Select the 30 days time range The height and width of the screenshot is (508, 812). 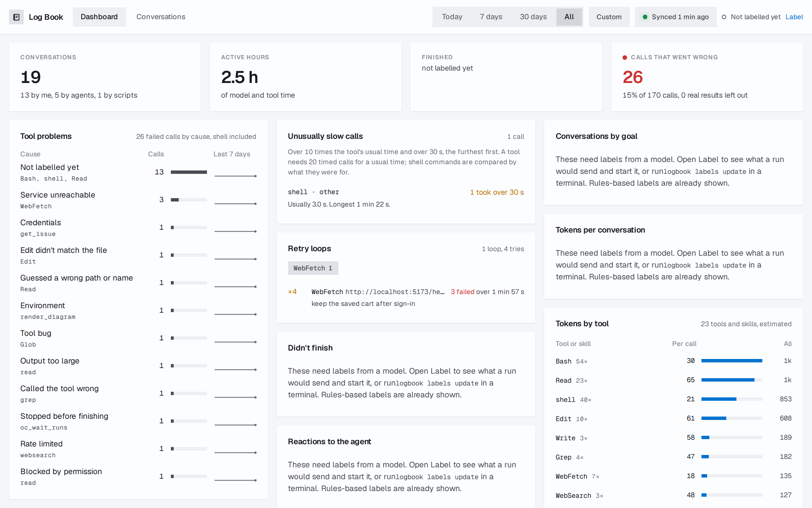click(533, 17)
